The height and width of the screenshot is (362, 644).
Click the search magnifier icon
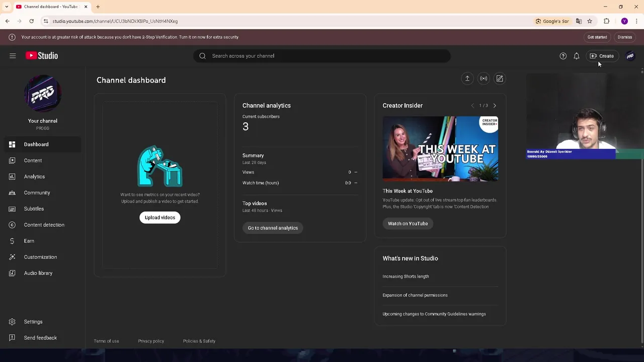202,56
